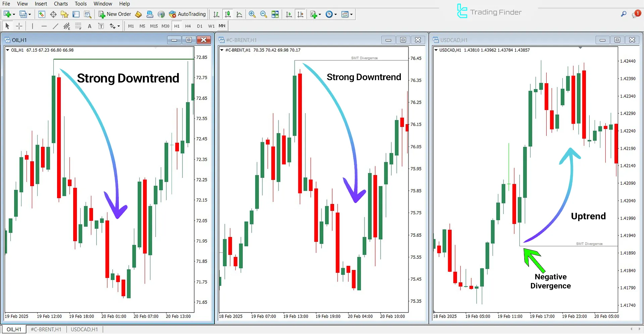Image resolution: width=644 pixels, height=334 pixels.
Task: Toggle AutoTrading on
Action: coord(187,14)
